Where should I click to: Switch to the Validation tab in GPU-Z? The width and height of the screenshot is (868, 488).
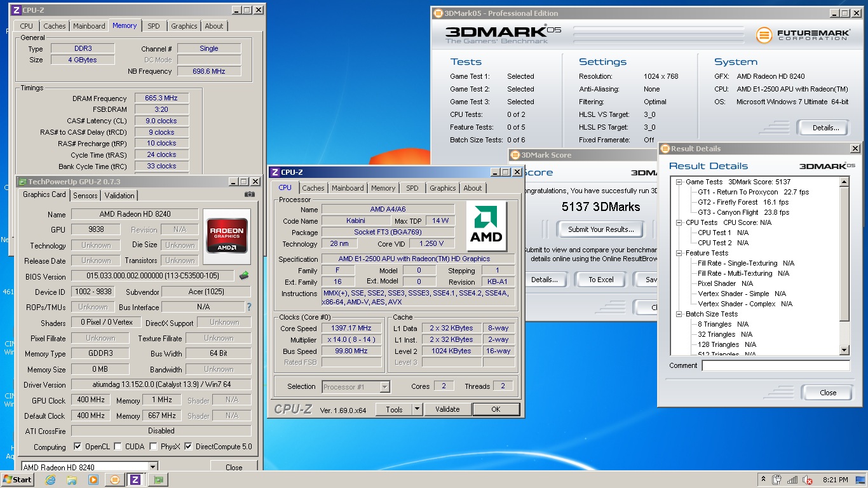coord(119,196)
